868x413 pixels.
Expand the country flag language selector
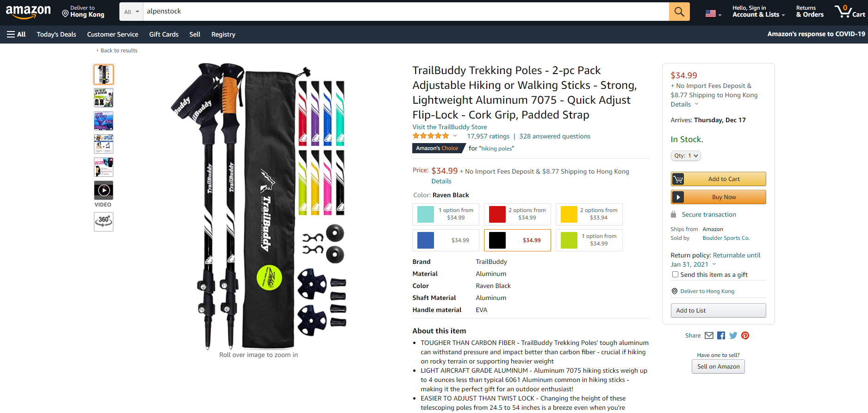[x=713, y=14]
